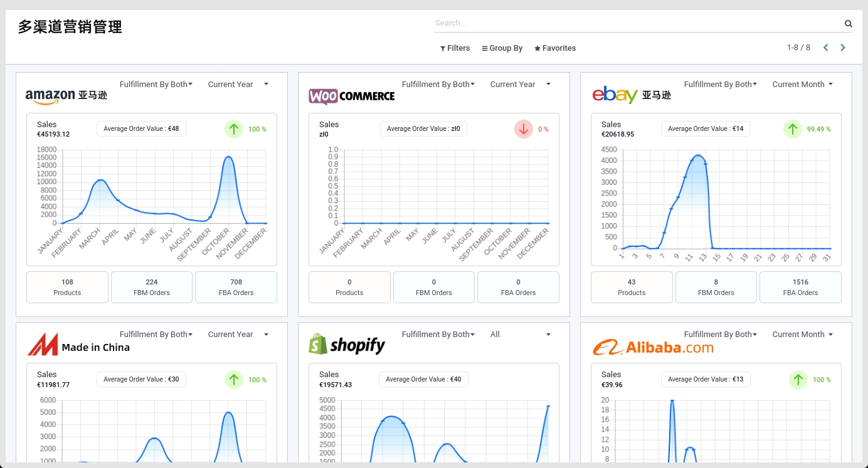
Task: Click eBay green up-arrow trend icon
Action: click(x=793, y=129)
